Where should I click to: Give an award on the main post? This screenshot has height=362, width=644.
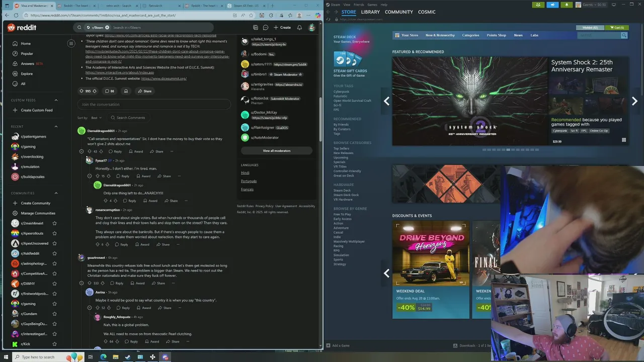coord(126,91)
